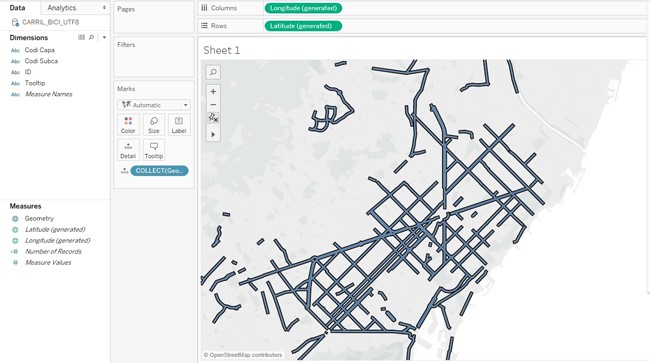Screen dimensions: 650x363
Task: Search fields using the magnifier icon
Action: tap(91, 37)
